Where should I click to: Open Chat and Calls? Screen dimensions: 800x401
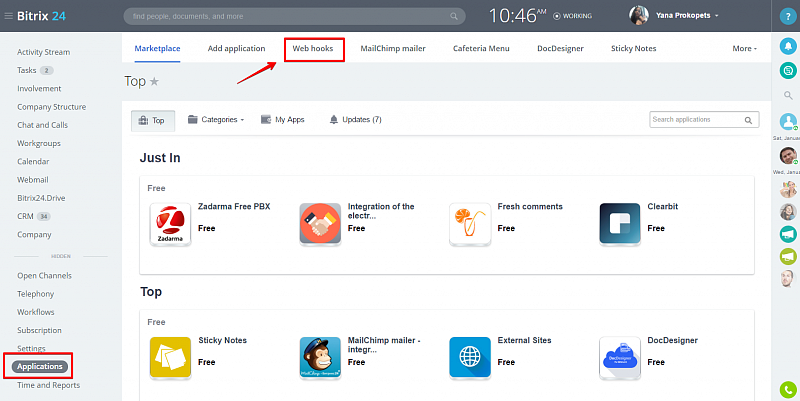(x=42, y=125)
